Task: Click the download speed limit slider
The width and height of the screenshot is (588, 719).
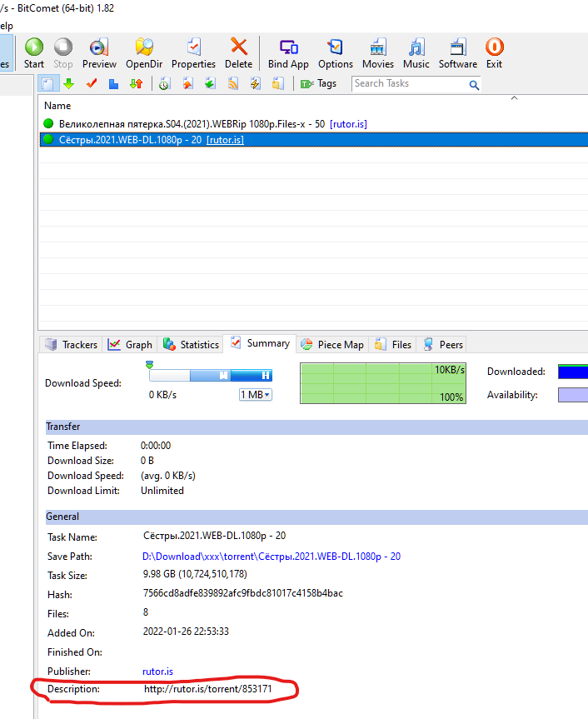Action: pyautogui.click(x=211, y=376)
